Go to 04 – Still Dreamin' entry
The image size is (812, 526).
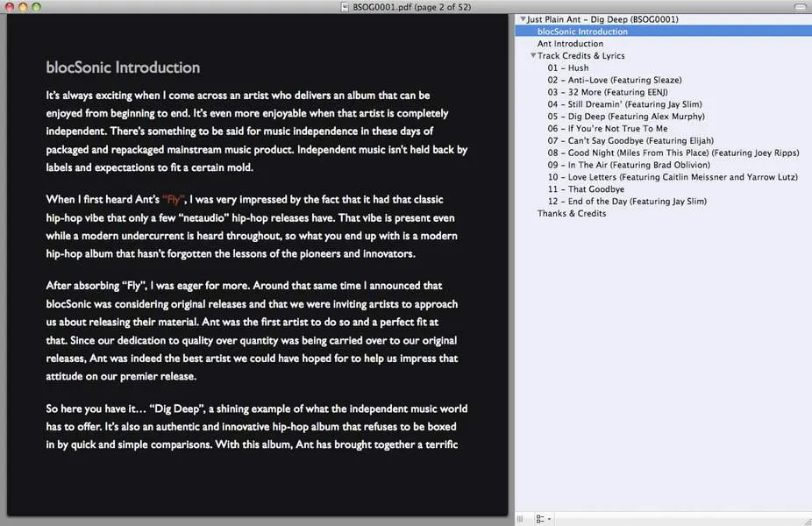click(x=624, y=104)
